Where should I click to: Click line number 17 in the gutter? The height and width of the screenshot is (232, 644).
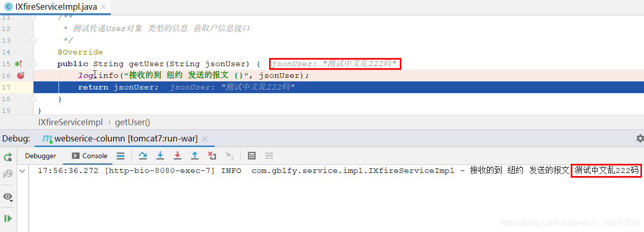[x=6, y=87]
